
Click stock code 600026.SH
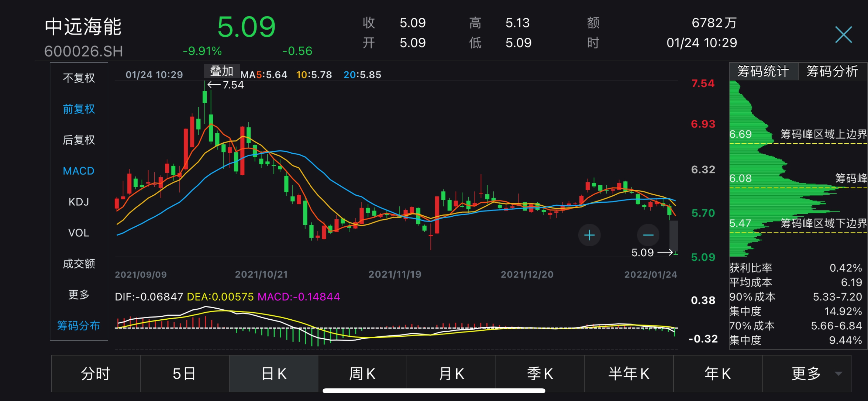[x=84, y=51]
